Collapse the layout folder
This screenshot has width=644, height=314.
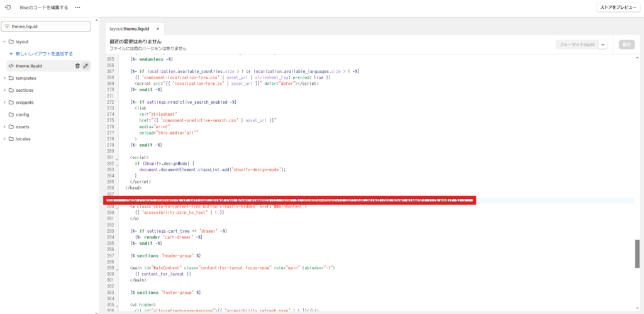4,42
